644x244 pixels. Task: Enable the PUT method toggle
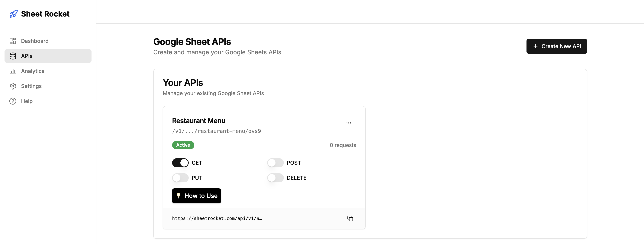point(180,178)
